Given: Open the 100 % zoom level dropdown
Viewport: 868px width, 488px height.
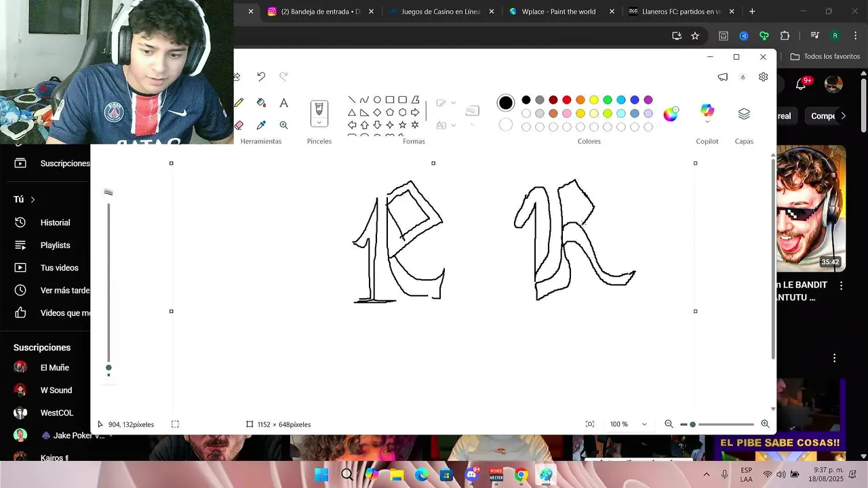Looking at the screenshot, I should 644,424.
